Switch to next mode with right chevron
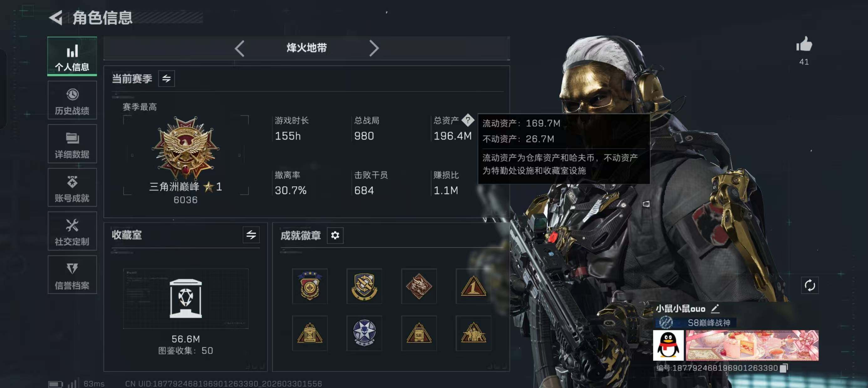 click(x=374, y=48)
